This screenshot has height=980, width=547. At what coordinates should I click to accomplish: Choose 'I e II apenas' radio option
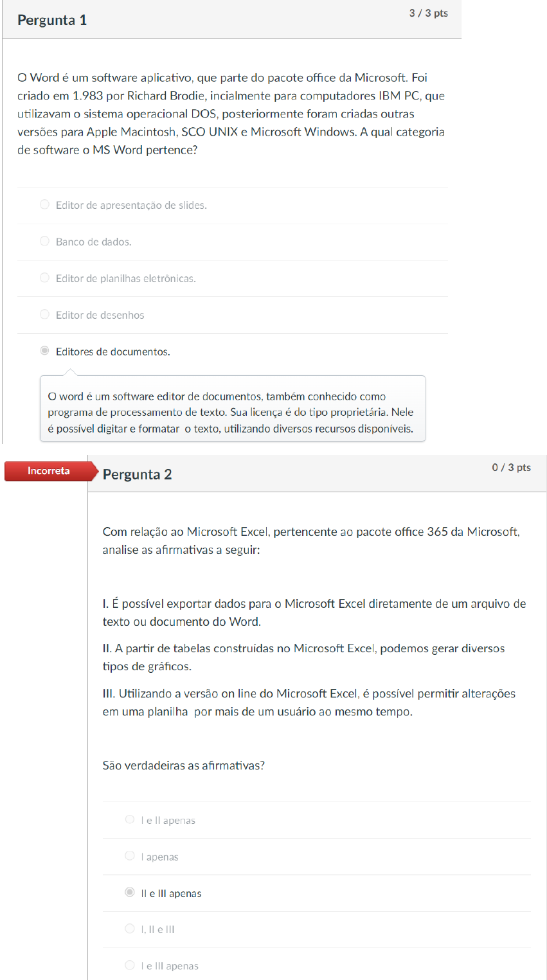click(130, 819)
